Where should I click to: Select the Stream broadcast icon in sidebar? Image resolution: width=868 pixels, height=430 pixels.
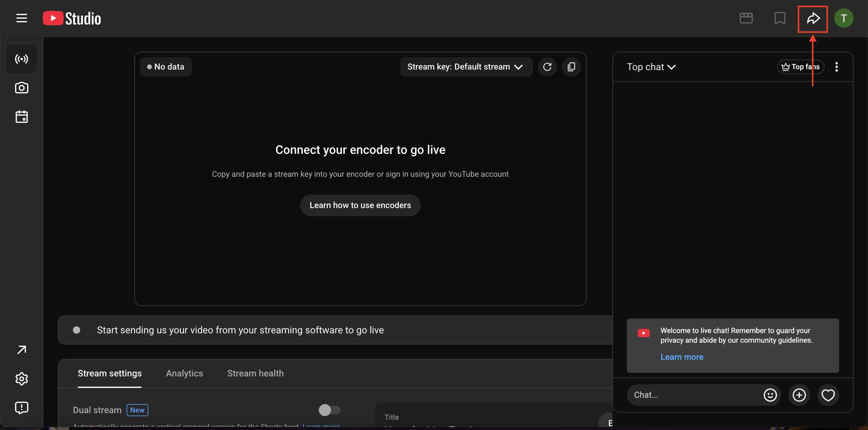(22, 59)
